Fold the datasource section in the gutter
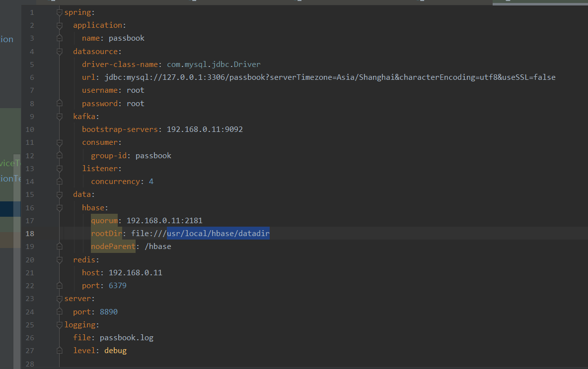 [x=59, y=51]
